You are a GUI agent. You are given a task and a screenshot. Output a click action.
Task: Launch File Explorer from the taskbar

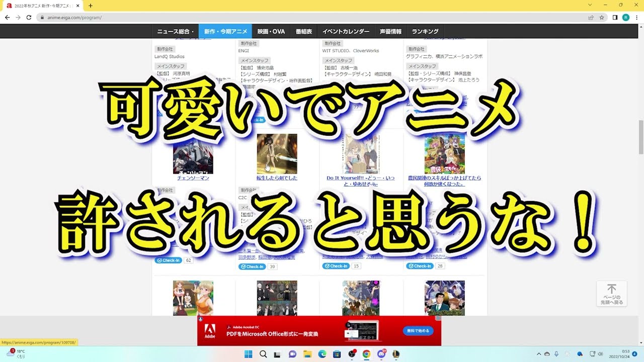tap(307, 354)
